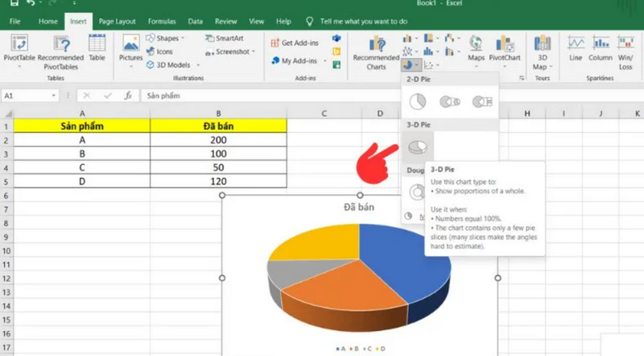
Task: Select the cell containing 200
Action: [x=218, y=140]
